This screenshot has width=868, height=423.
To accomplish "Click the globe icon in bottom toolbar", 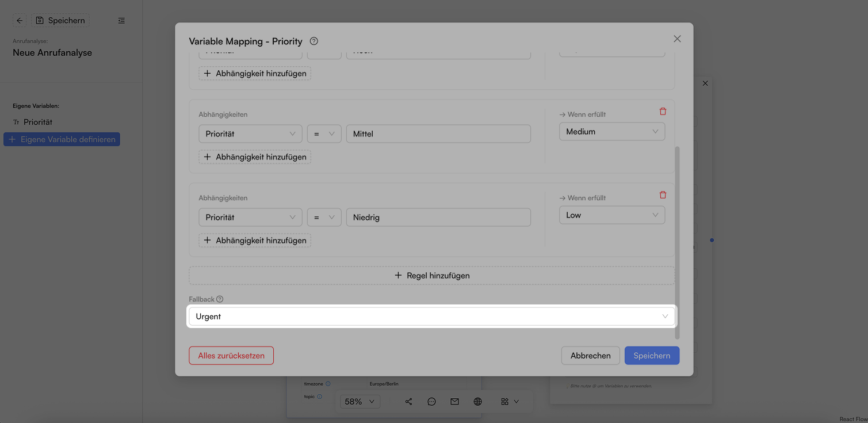I will 477,402.
